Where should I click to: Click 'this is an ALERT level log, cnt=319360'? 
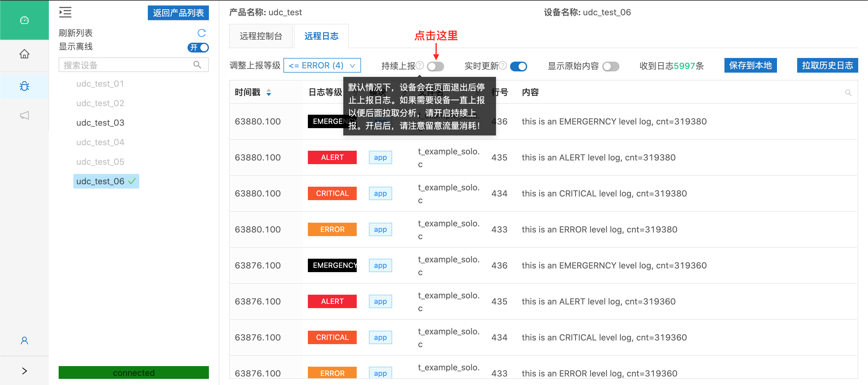598,301
